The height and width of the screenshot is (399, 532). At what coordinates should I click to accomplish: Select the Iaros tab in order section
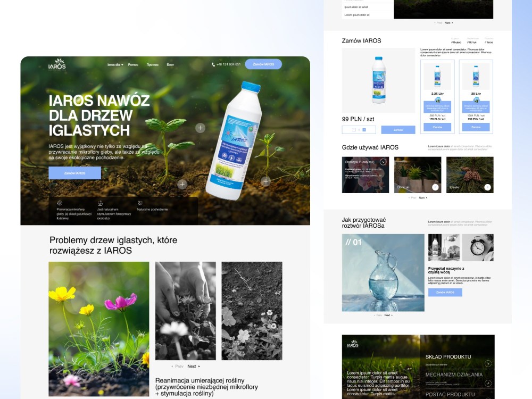[x=488, y=43]
